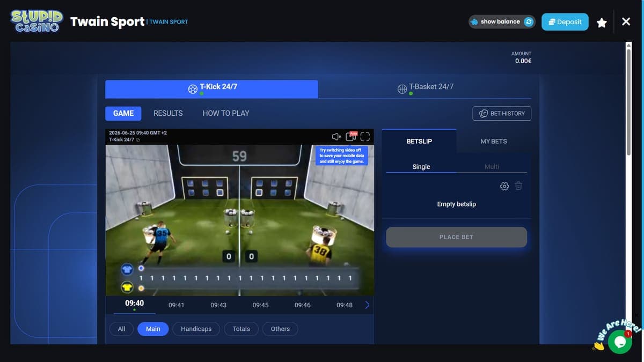Click the soccer ball icon on T-Kick tab
The width and height of the screenshot is (644, 362).
tap(193, 90)
